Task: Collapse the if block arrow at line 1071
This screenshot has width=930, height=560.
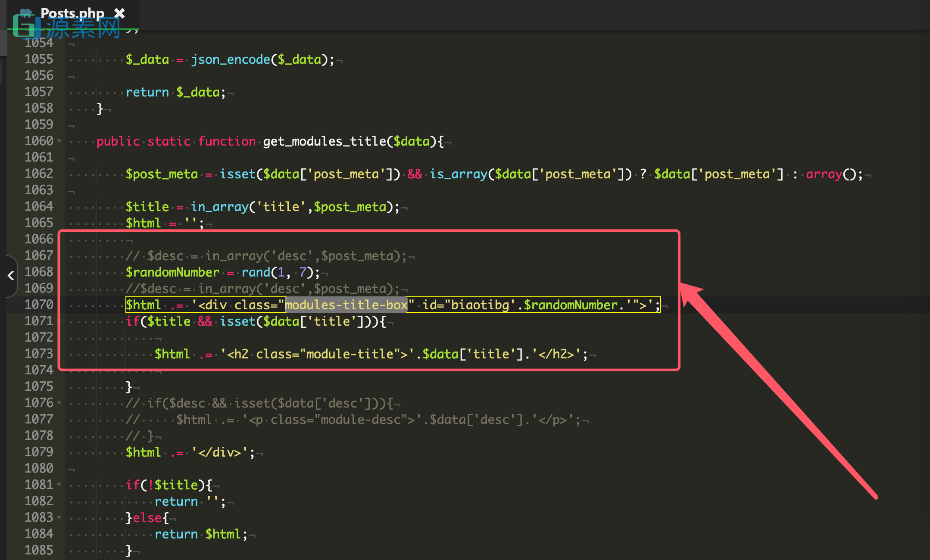Action: pyautogui.click(x=59, y=321)
